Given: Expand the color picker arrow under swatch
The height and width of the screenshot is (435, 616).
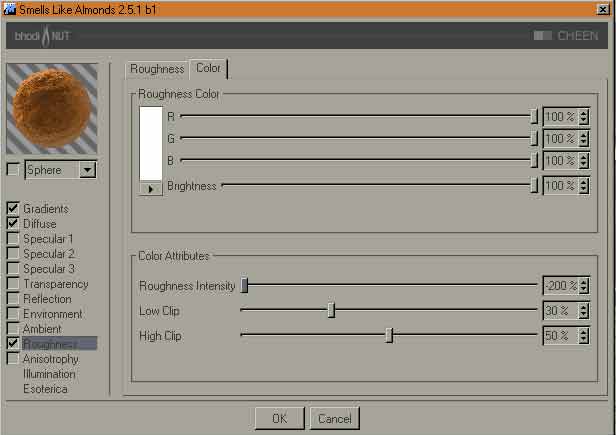Looking at the screenshot, I should [150, 188].
